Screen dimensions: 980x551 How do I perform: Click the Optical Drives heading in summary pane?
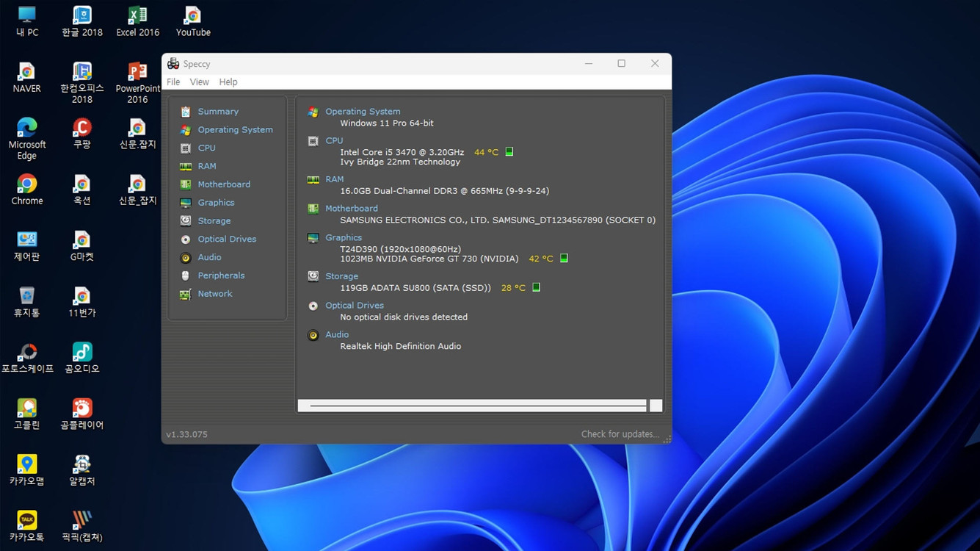[355, 306]
